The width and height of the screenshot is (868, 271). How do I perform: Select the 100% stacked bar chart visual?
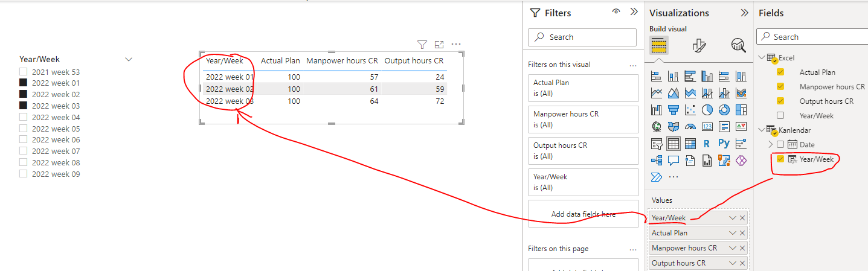point(724,77)
